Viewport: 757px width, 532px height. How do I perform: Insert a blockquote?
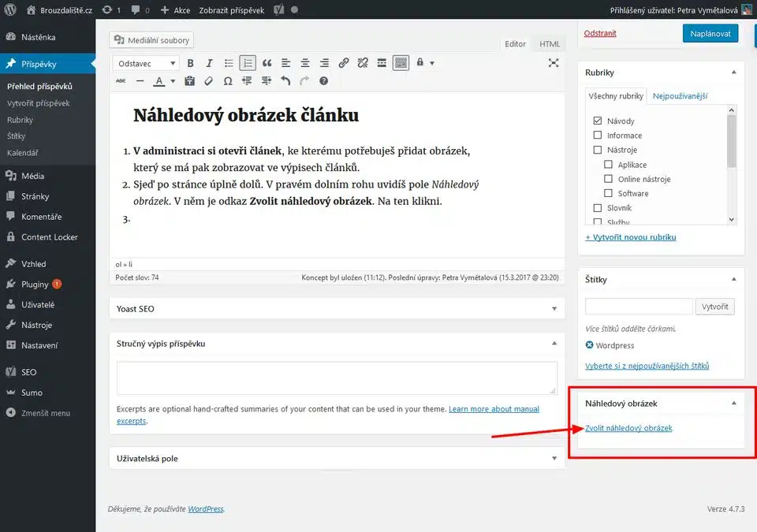pos(267,63)
